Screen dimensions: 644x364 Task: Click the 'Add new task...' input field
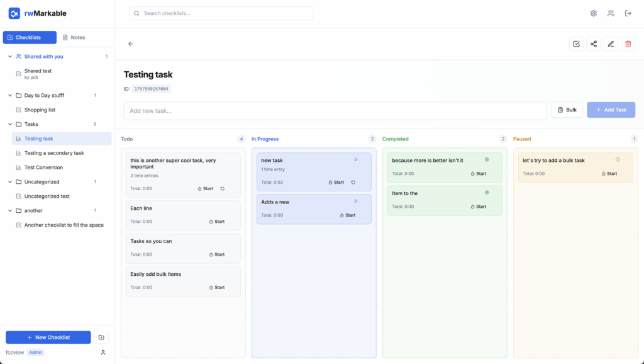335,111
